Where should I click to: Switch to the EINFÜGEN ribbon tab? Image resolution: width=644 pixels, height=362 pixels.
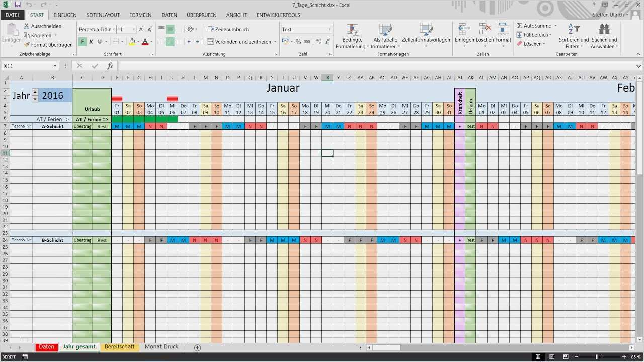pos(65,15)
